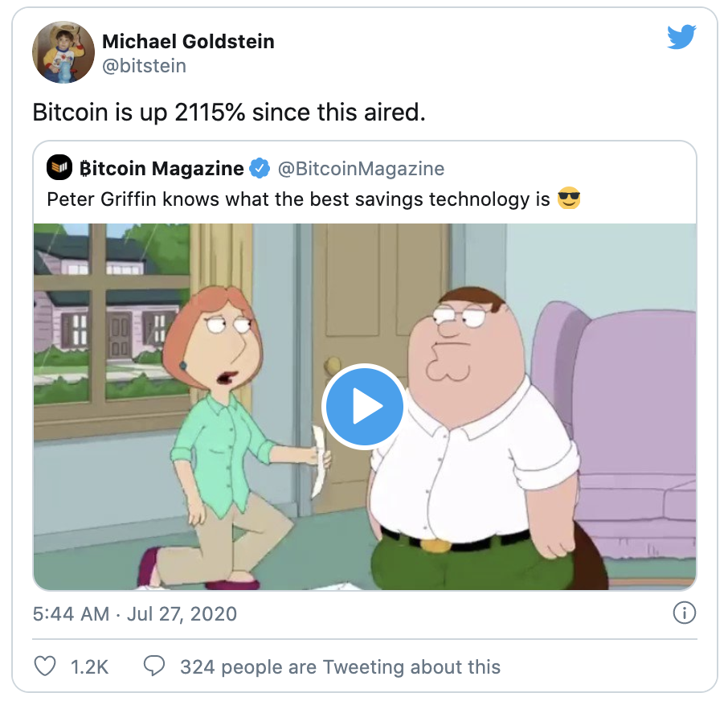Open Michael Goldstein's profile picture
This screenshot has width=728, height=701.
[63, 52]
